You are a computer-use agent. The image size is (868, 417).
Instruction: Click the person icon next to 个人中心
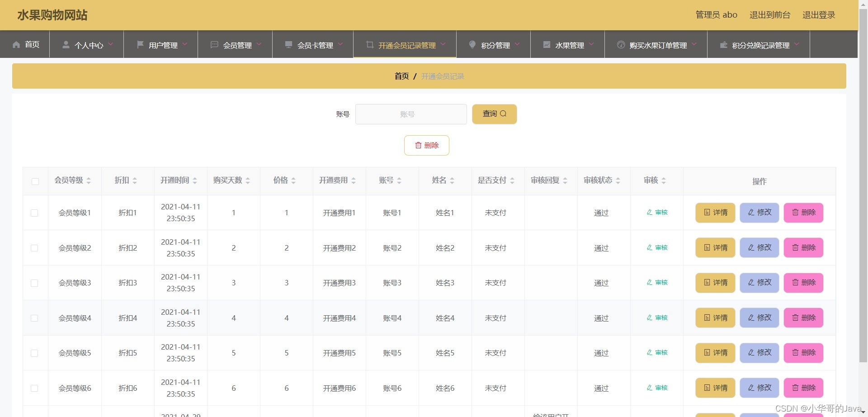pos(66,44)
